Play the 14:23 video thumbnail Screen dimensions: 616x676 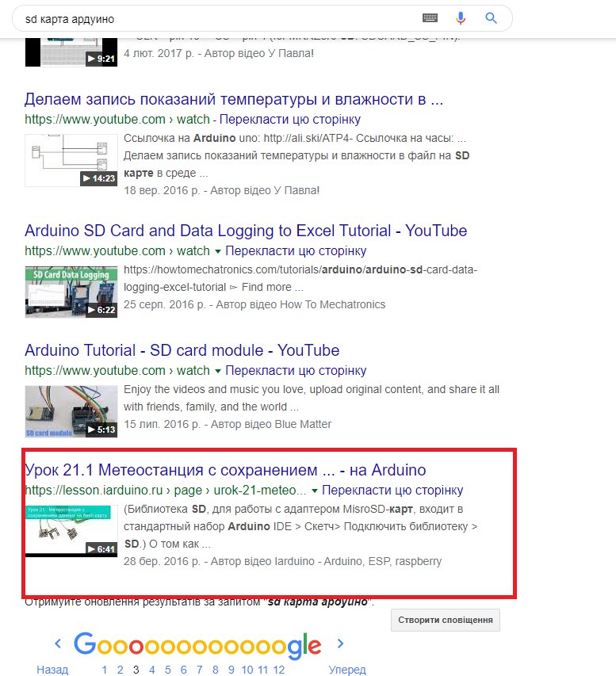[x=71, y=160]
